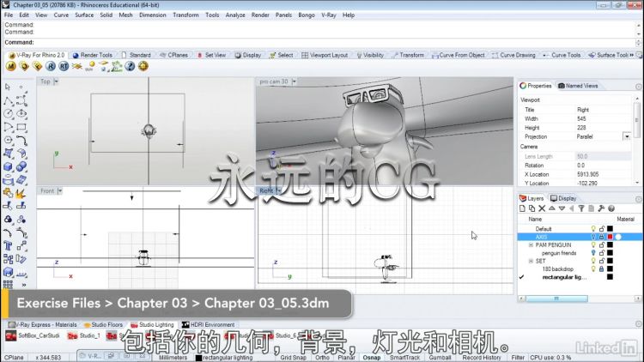Viewport: 644px width, 362px height.
Task: Select the pointer arrow tool
Action: click(8, 87)
